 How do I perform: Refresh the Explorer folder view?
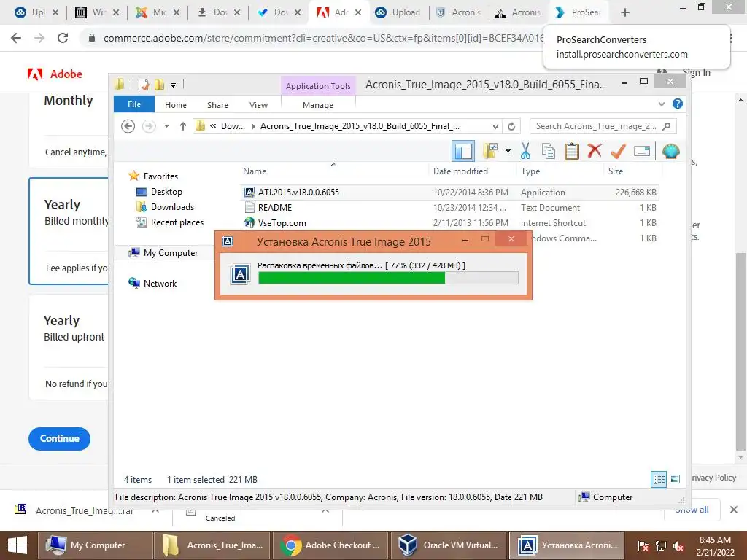click(511, 126)
